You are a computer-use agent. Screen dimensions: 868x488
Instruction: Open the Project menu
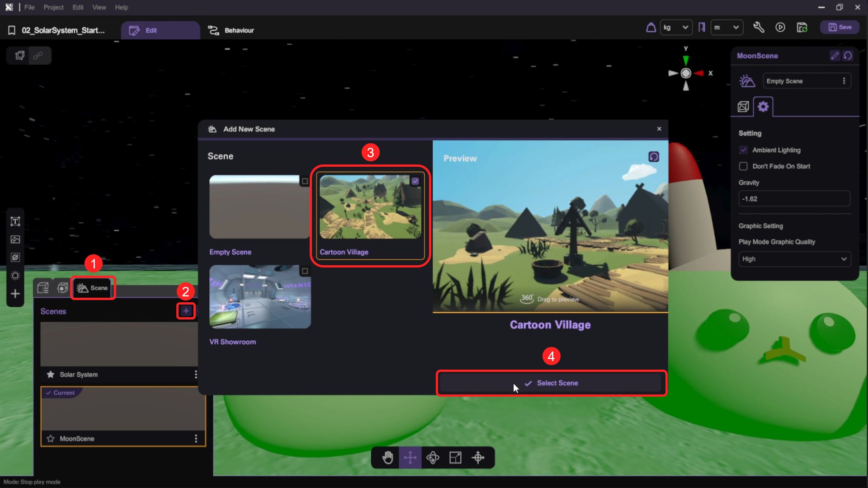[53, 7]
